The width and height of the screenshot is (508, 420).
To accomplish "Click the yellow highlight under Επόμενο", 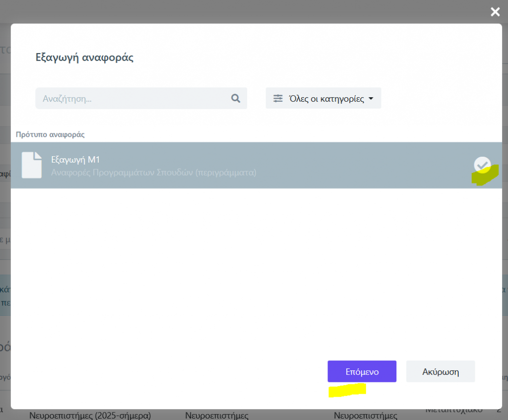I will (347, 390).
